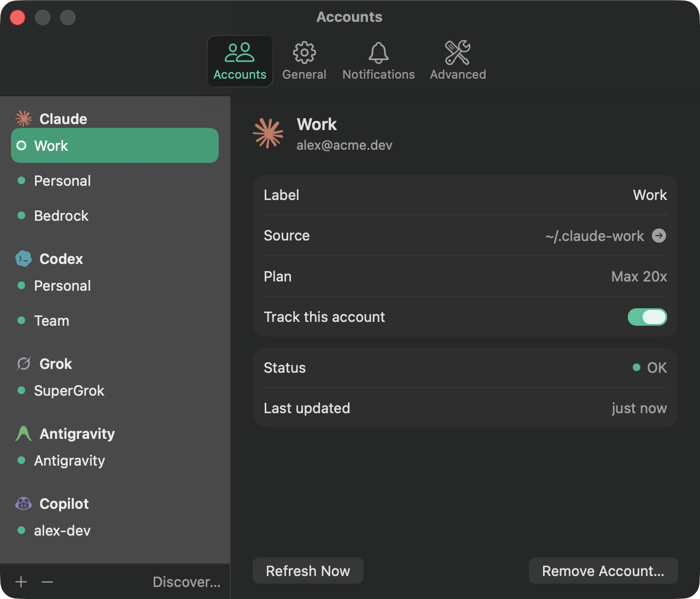Select the Personal account under Claude
The width and height of the screenshot is (700, 599).
coord(115,180)
